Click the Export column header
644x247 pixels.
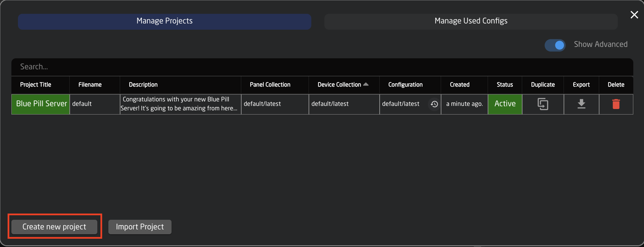pyautogui.click(x=582, y=85)
